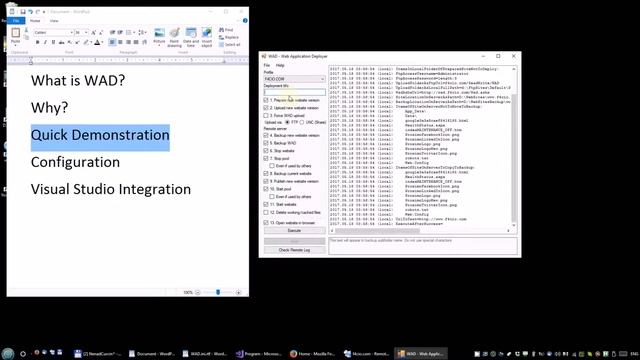This screenshot has height=360, width=640.
Task: Click Align text right icon
Action: [128, 42]
